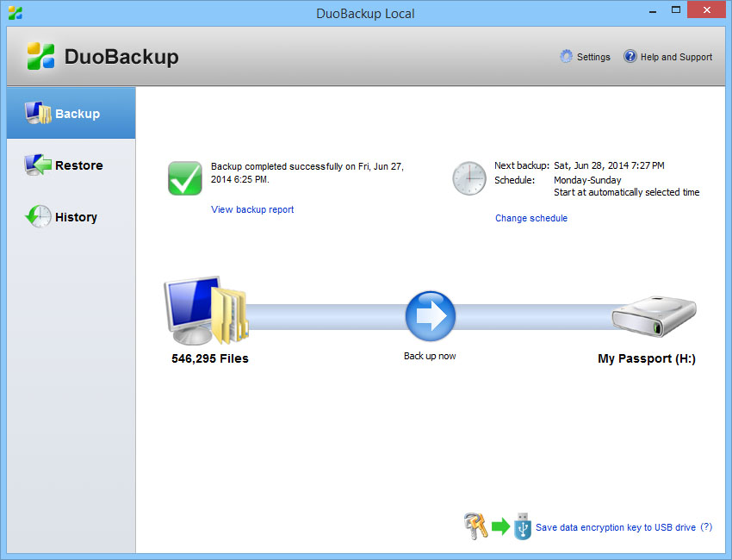Image resolution: width=732 pixels, height=560 pixels.
Task: Click the Back up now label
Action: [430, 356]
